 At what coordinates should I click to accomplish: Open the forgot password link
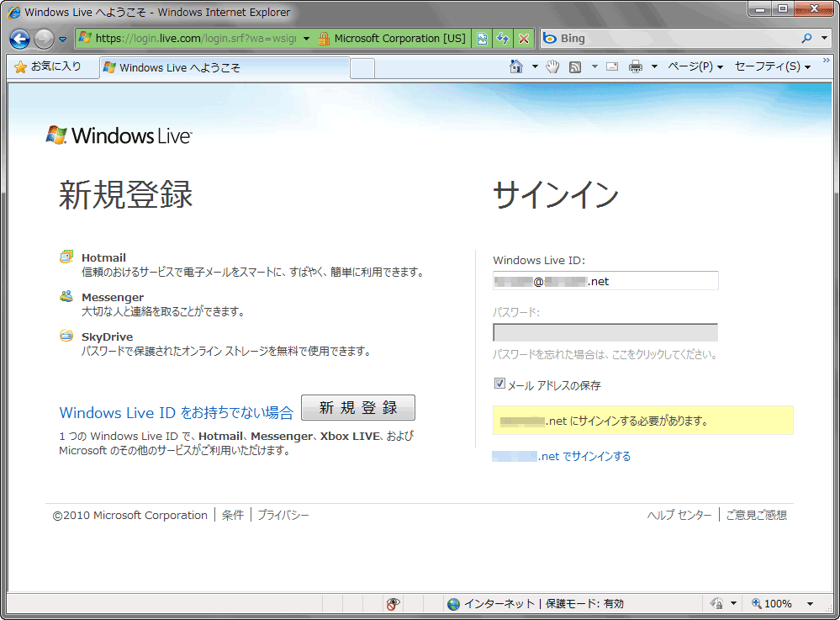click(605, 354)
